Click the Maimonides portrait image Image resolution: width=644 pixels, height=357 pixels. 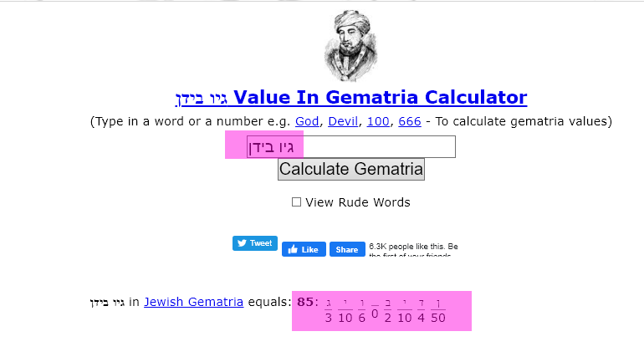point(350,45)
